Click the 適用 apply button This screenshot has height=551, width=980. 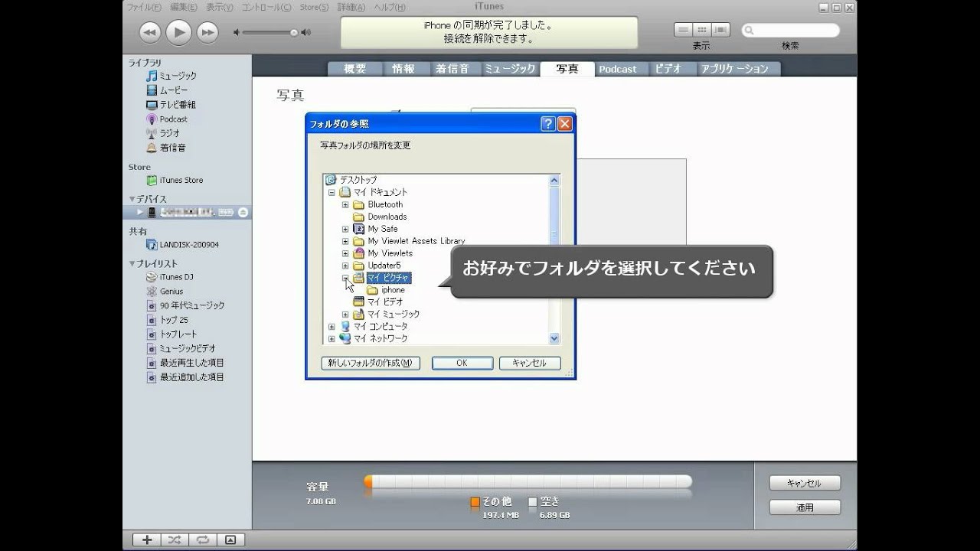click(x=805, y=507)
